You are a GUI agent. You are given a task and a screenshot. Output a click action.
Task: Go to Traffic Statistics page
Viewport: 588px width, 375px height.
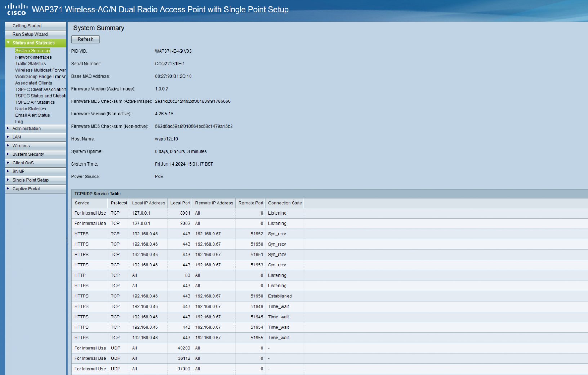(x=30, y=64)
